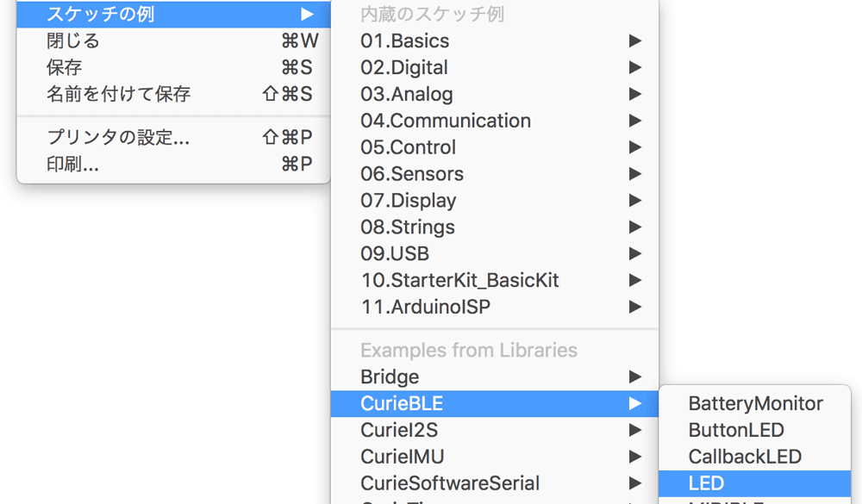This screenshot has height=504, width=862.
Task: Expand the 03.Analog submenu arrow
Action: (x=635, y=94)
